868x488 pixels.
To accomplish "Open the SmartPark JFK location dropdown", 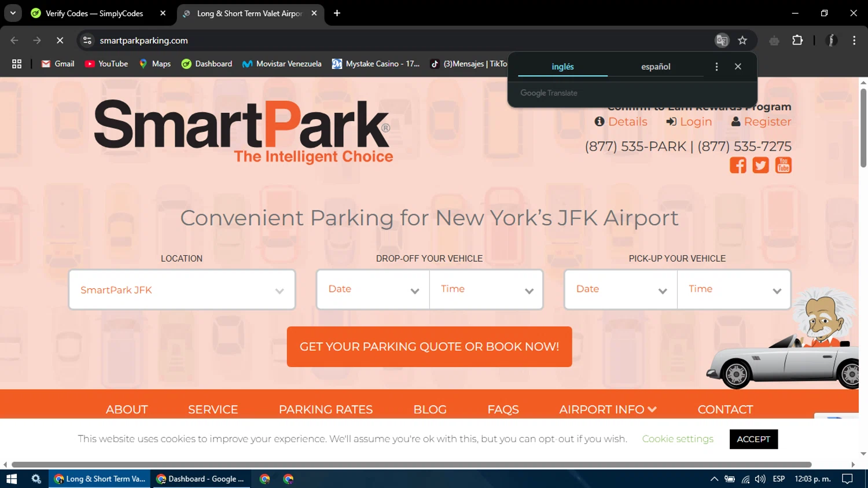I will point(182,289).
